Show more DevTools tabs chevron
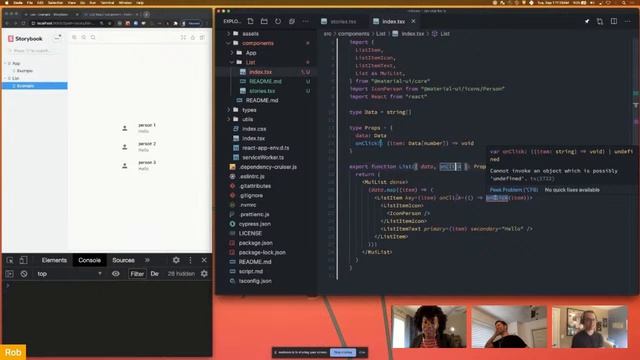The height and width of the screenshot is (360, 640). 147,260
